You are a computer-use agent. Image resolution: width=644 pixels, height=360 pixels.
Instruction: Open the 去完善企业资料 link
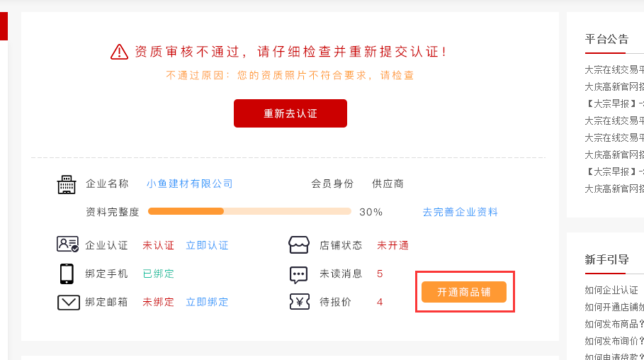pos(460,212)
